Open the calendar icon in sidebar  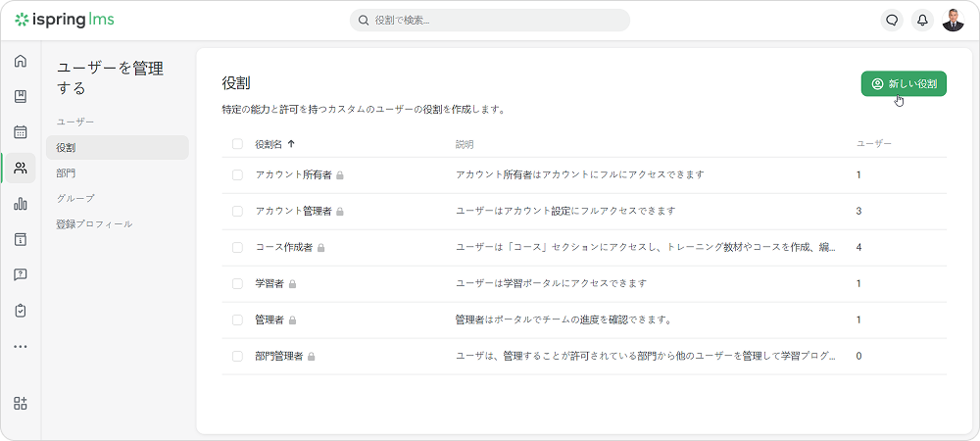coord(21,132)
